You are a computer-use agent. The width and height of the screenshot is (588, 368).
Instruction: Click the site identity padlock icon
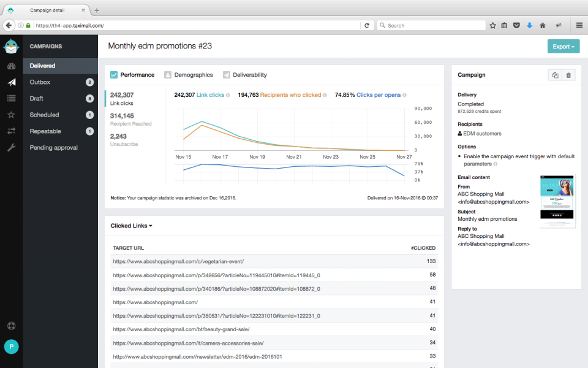coord(28,26)
